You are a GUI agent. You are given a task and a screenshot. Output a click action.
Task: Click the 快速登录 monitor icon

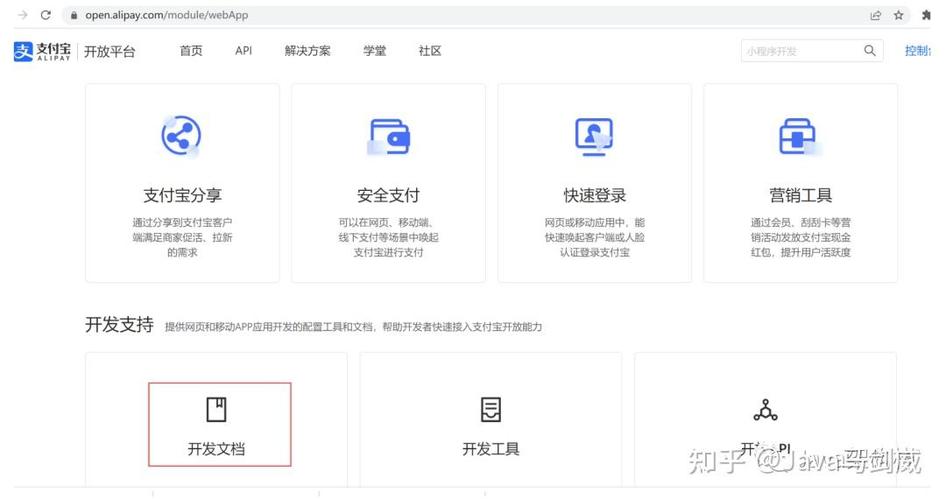594,135
